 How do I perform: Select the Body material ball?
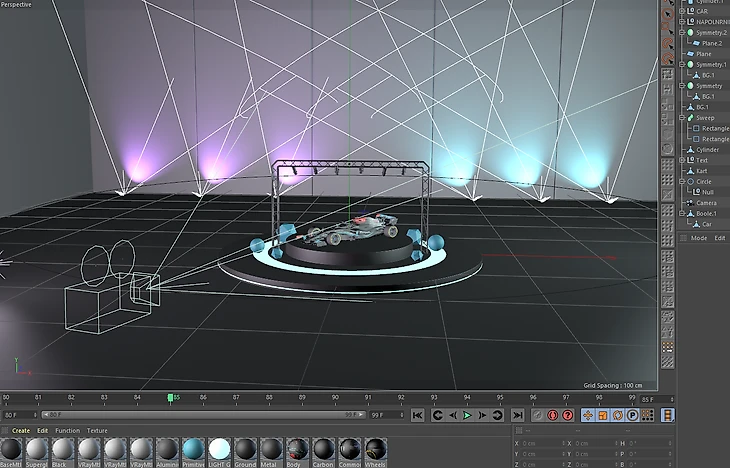click(x=297, y=451)
